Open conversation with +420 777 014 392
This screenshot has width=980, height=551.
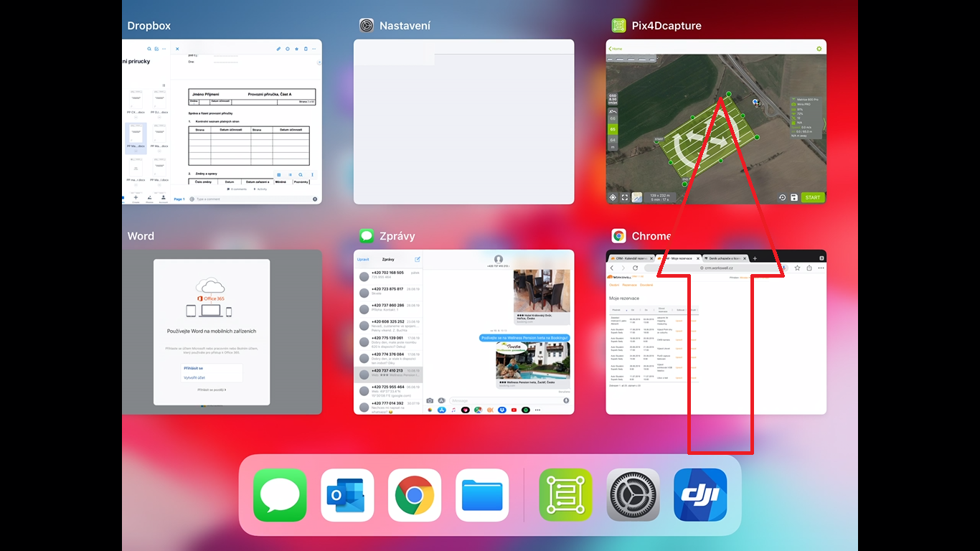tap(388, 406)
